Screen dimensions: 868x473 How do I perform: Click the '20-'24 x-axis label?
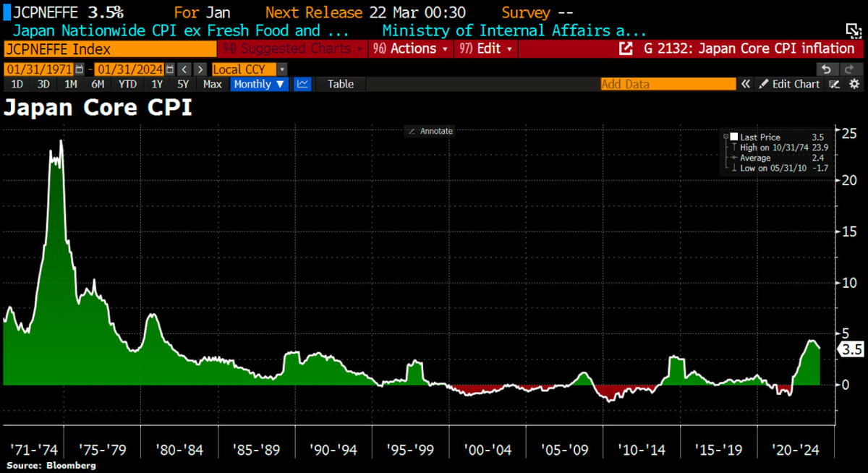pos(796,450)
